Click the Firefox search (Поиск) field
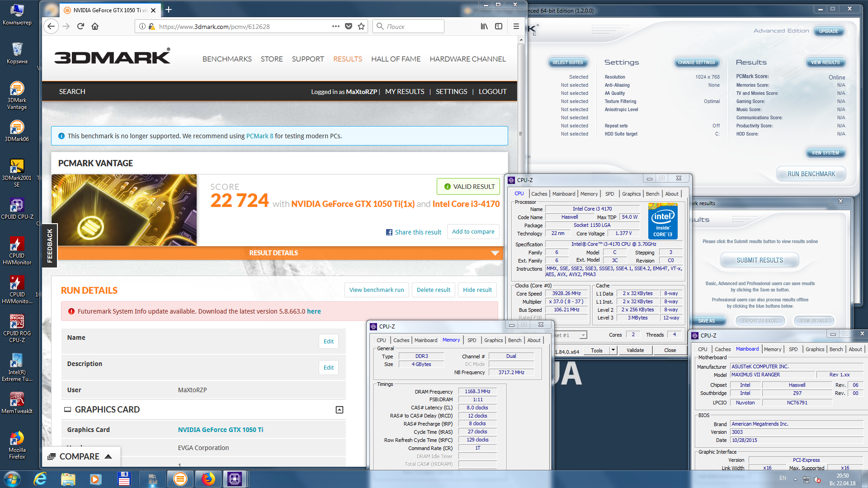Screen dimensions: 868x488 coord(409,26)
